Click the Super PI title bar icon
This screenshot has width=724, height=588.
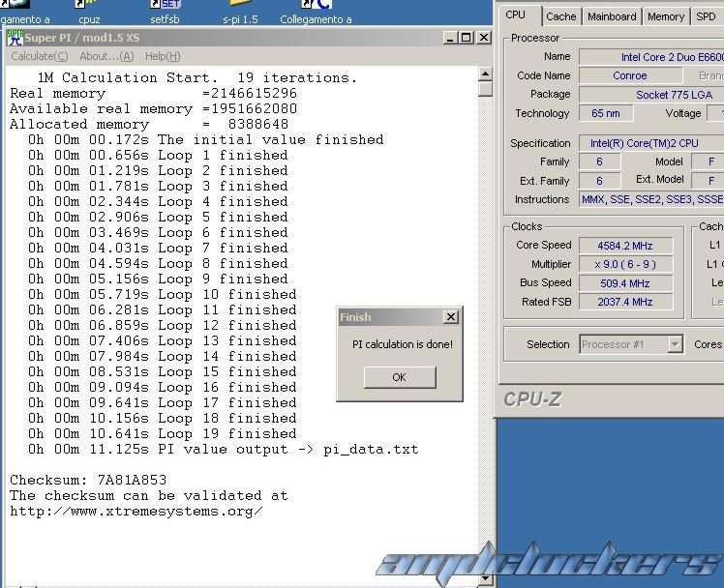pos(15,38)
